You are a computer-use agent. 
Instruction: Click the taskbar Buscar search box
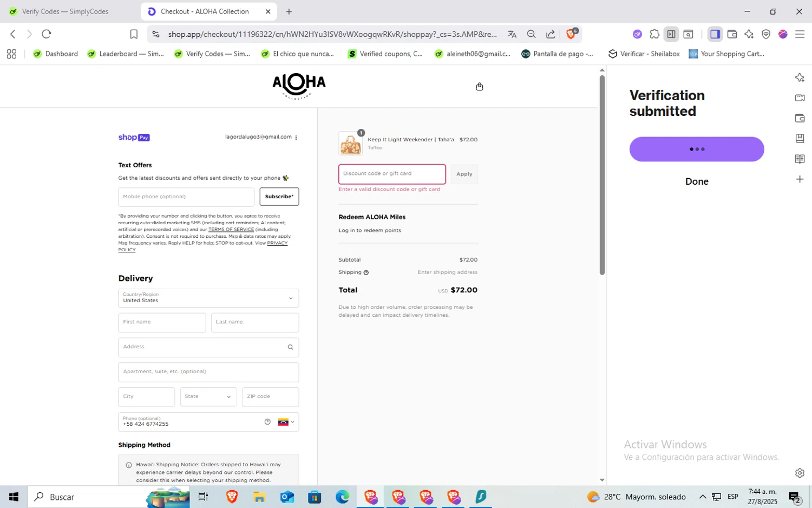(x=108, y=497)
